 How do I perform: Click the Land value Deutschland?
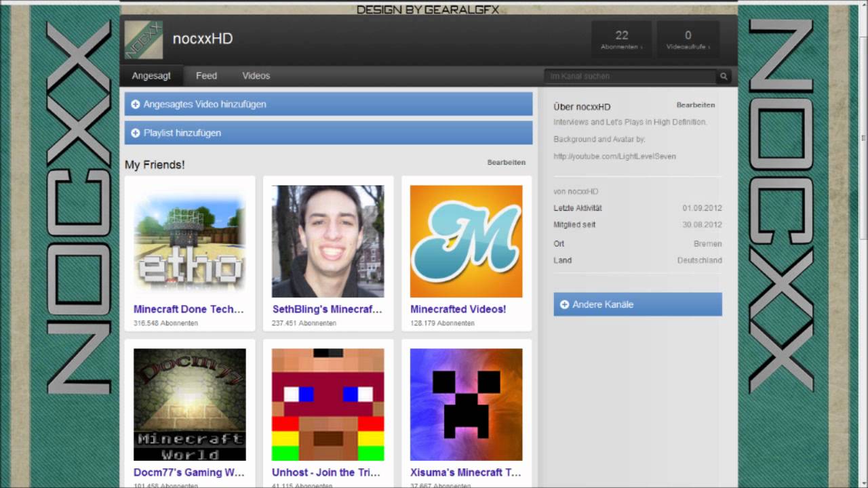click(x=699, y=260)
